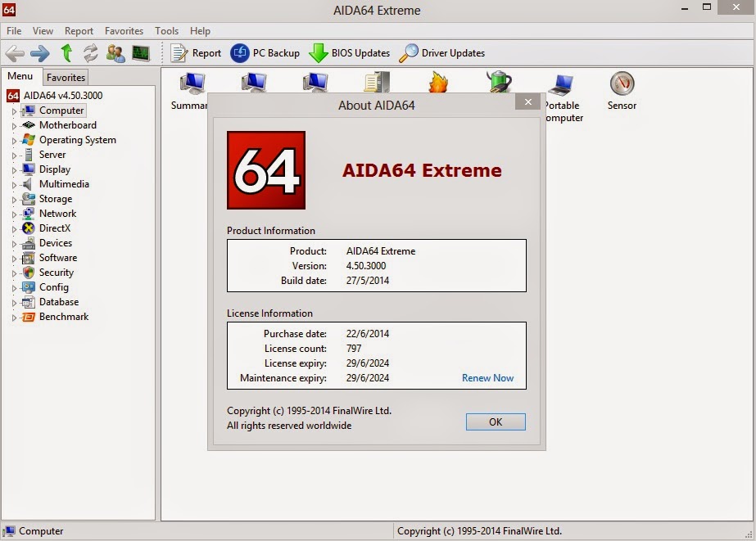
Task: Select the Display tree item
Action: coord(55,169)
